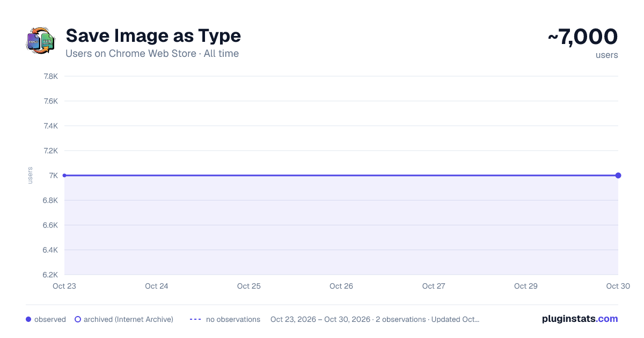Click the 'no observations' legend text

pos(233,319)
